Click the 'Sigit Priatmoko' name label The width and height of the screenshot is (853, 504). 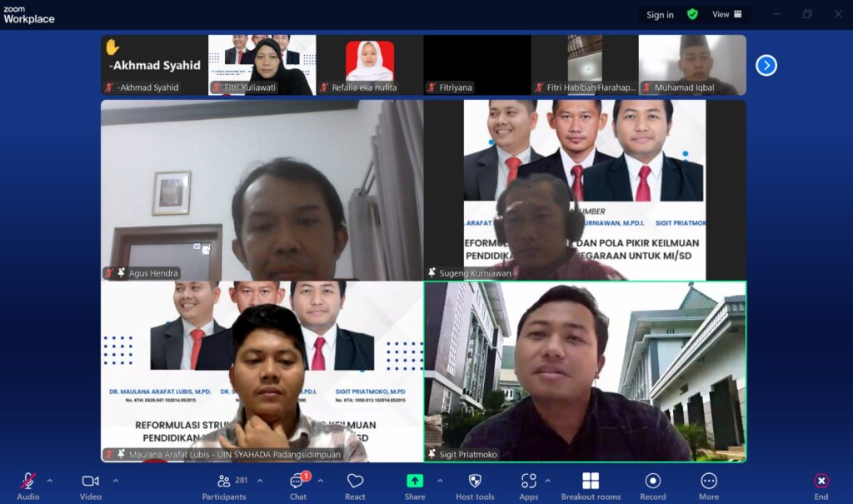tap(468, 454)
